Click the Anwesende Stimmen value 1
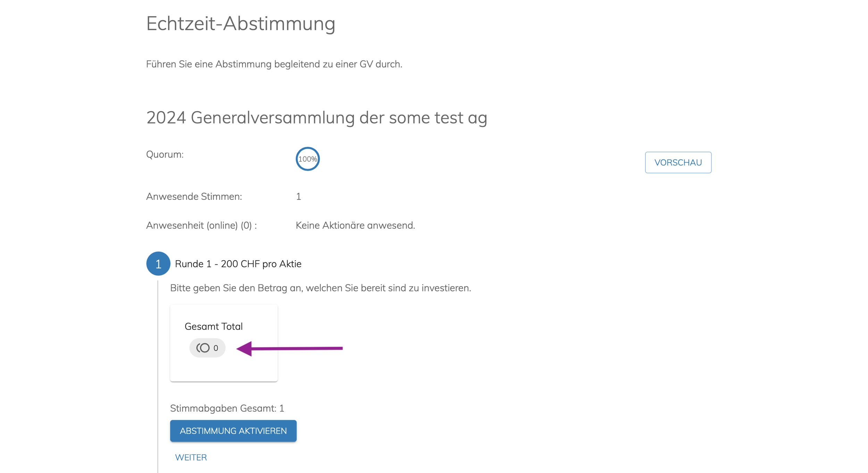This screenshot has height=473, width=868. coord(298,196)
